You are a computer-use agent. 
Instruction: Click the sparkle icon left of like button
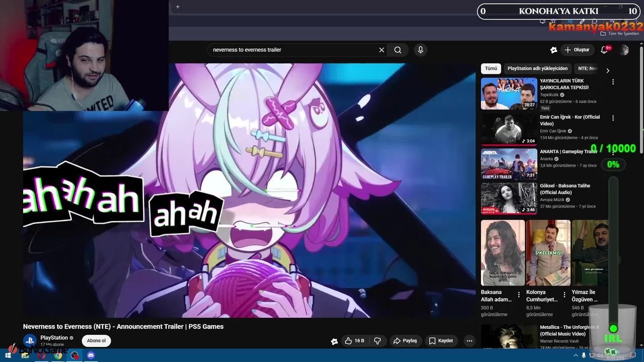point(334,341)
